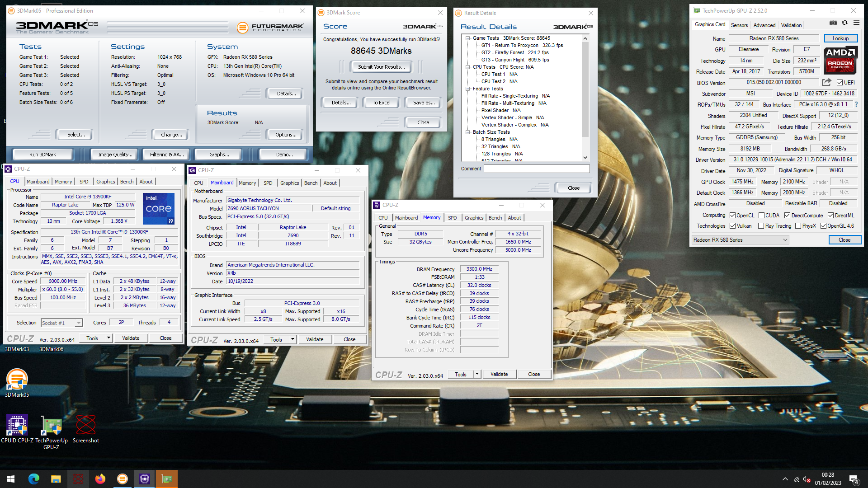868x488 pixels.
Task: Click the Intel Core i9 logo in CPU-Z
Action: click(x=159, y=209)
